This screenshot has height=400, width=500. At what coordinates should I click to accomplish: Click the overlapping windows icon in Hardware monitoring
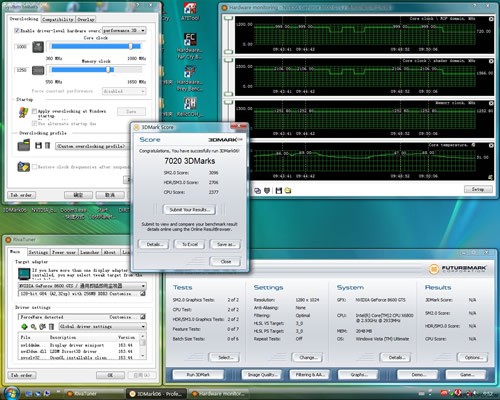[x=257, y=191]
